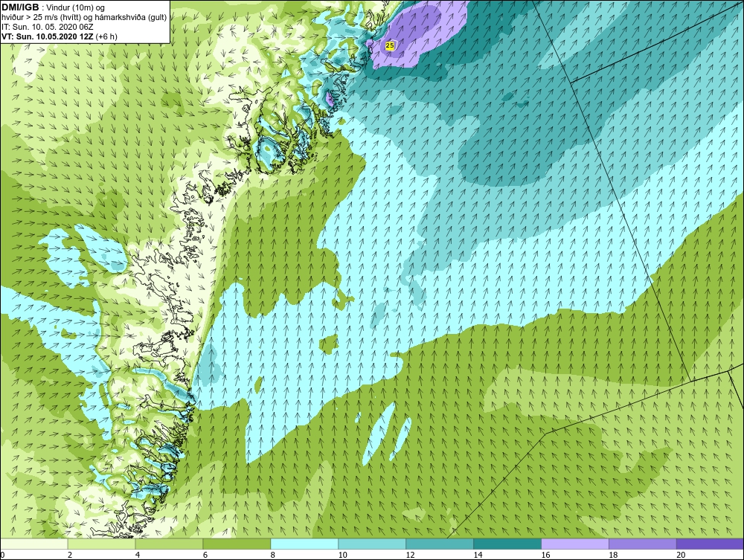Click the 16–18 m/s lavender swatch

(575, 544)
